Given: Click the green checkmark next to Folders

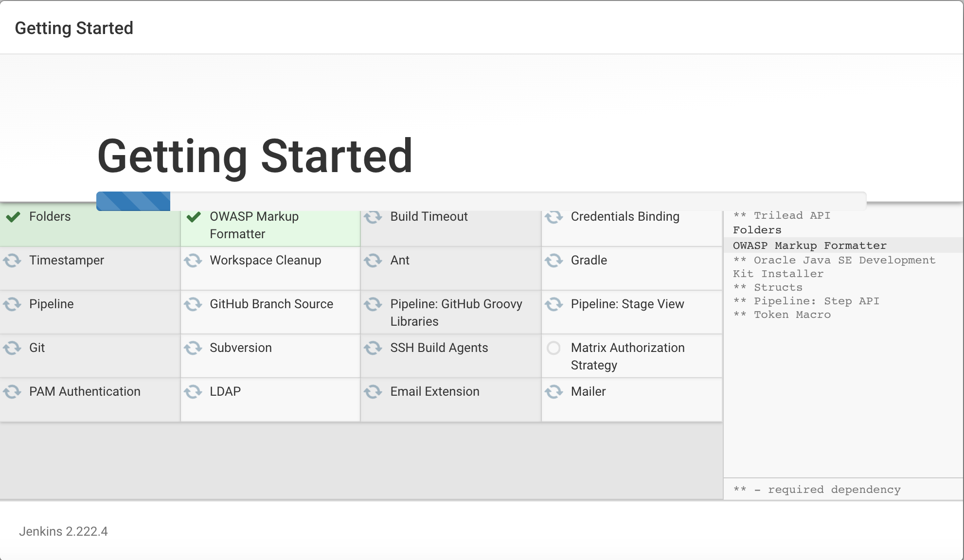Looking at the screenshot, I should coord(13,217).
